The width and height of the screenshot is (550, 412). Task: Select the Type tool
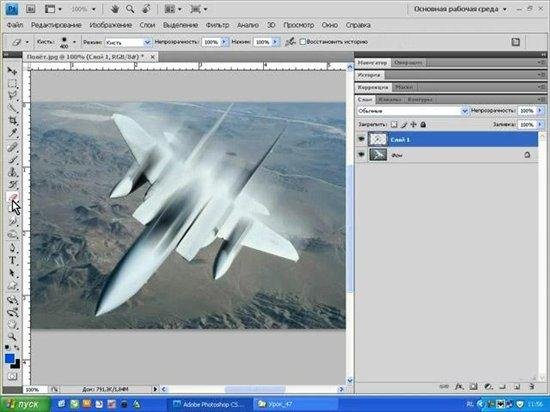point(12,261)
